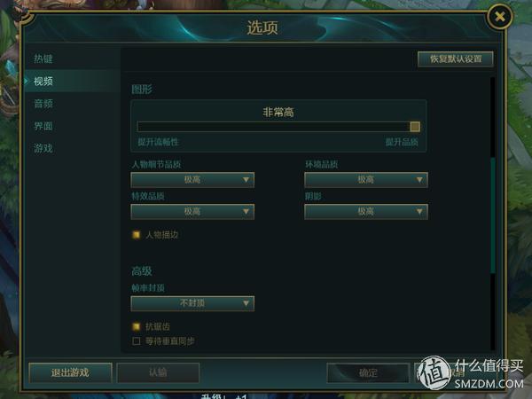Click the 退出游戏 button
The height and width of the screenshot is (399, 532).
[x=70, y=372]
